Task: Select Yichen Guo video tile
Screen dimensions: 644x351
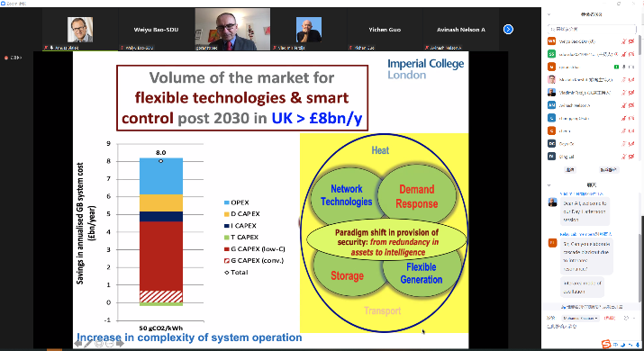Action: pyautogui.click(x=385, y=30)
